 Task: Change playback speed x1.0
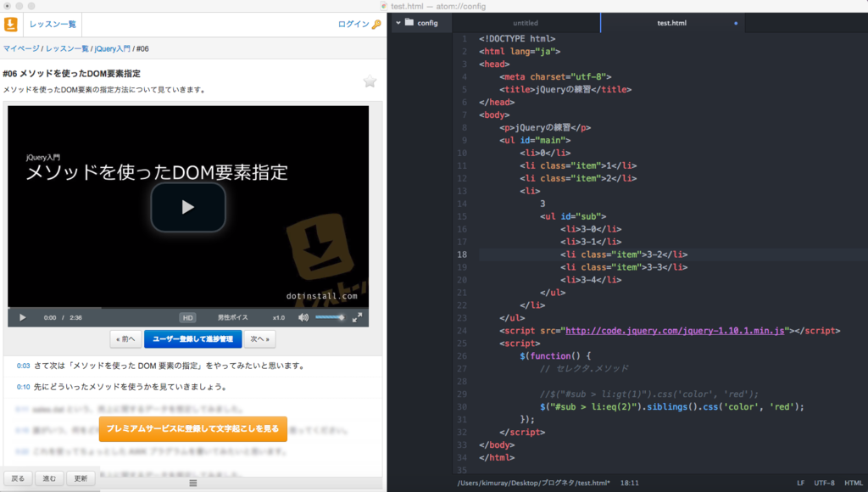click(x=278, y=317)
